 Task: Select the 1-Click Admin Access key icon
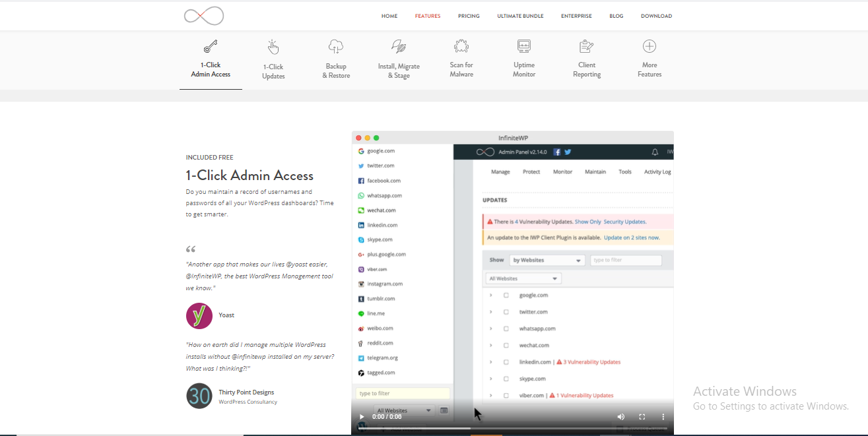(211, 46)
